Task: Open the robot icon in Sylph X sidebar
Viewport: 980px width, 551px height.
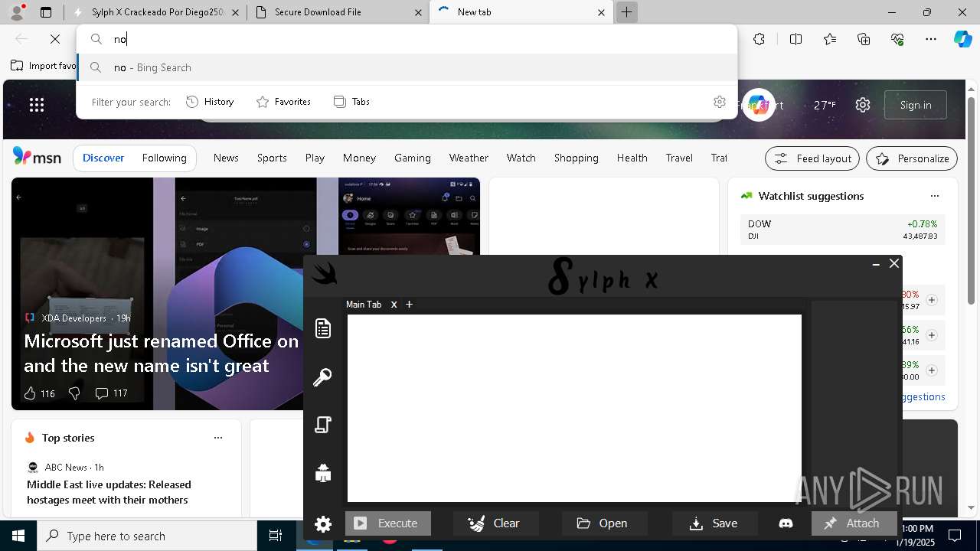Action: tap(323, 473)
